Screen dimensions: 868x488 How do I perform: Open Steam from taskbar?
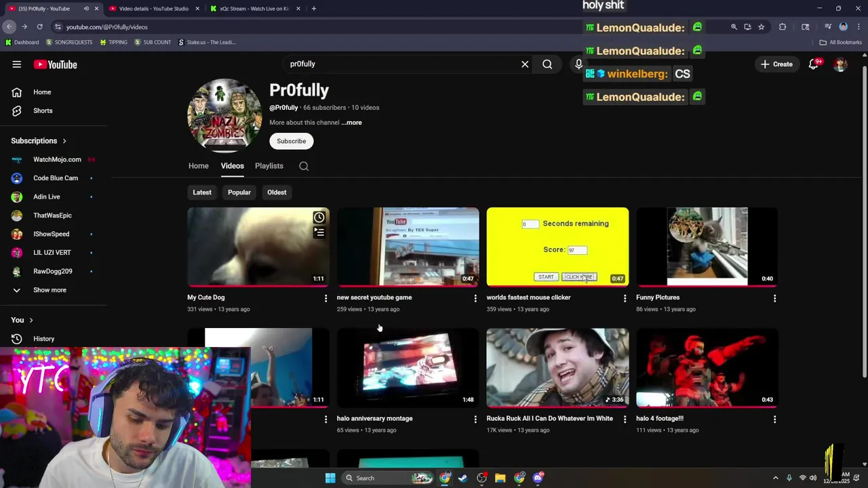tap(463, 478)
